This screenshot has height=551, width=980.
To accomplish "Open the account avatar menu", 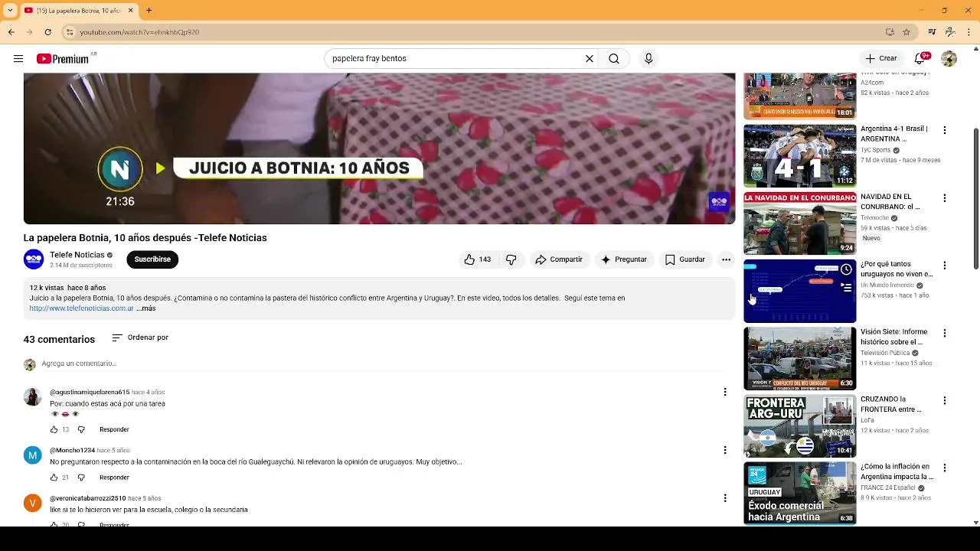I will point(949,59).
